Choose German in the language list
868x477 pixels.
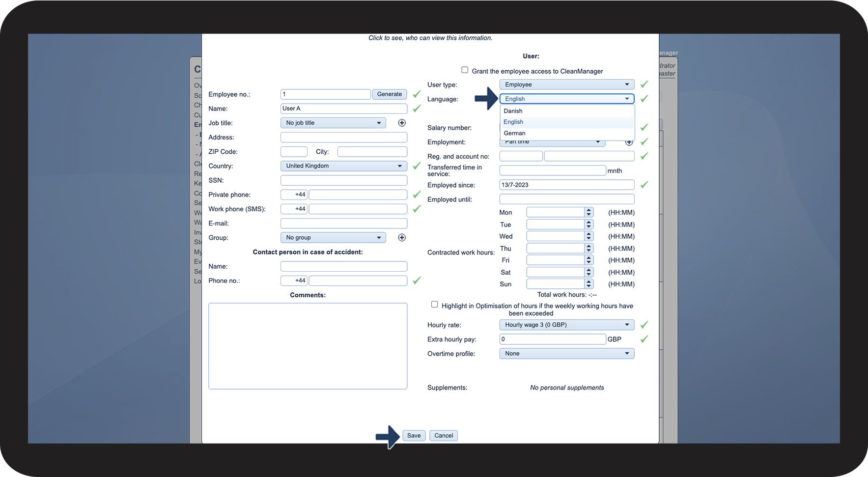click(514, 133)
